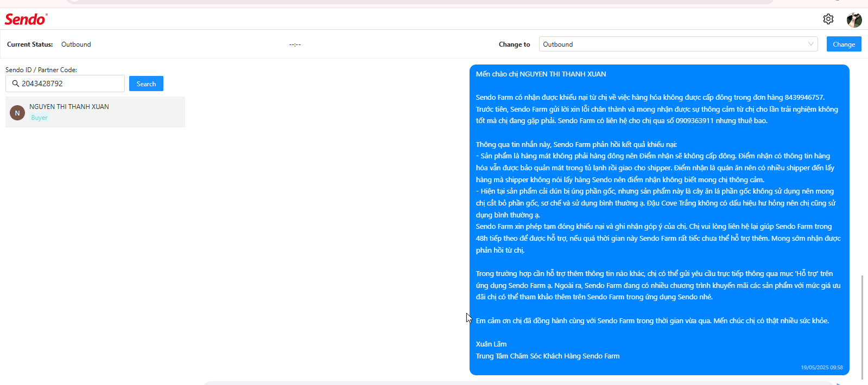Click the greeting line Mến chào chị NGUYEN THI THANH XUAN
Viewport: 868px width, 385px height.
click(541, 74)
